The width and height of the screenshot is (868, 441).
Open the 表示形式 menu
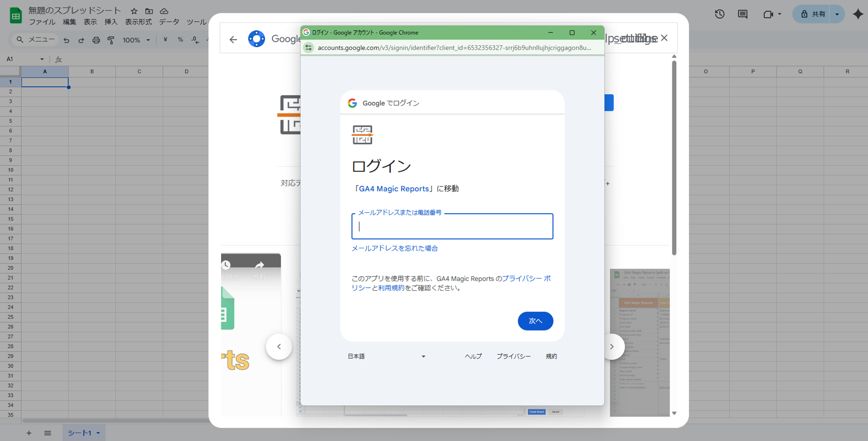pyautogui.click(x=138, y=22)
